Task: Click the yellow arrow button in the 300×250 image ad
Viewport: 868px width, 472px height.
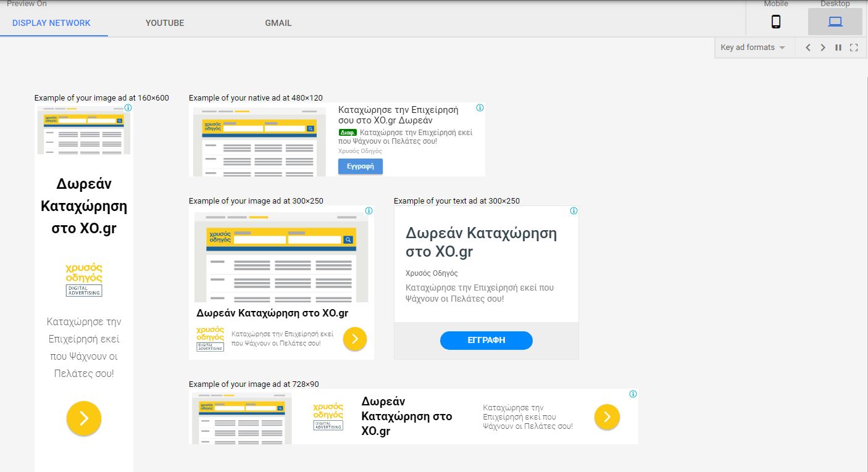Action: [x=355, y=339]
